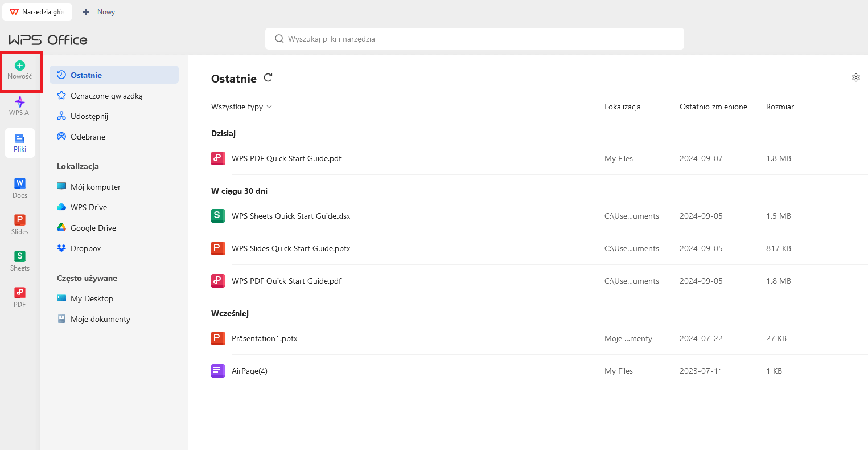
Task: Click the 2024-07-22 date cell
Action: click(x=701, y=338)
